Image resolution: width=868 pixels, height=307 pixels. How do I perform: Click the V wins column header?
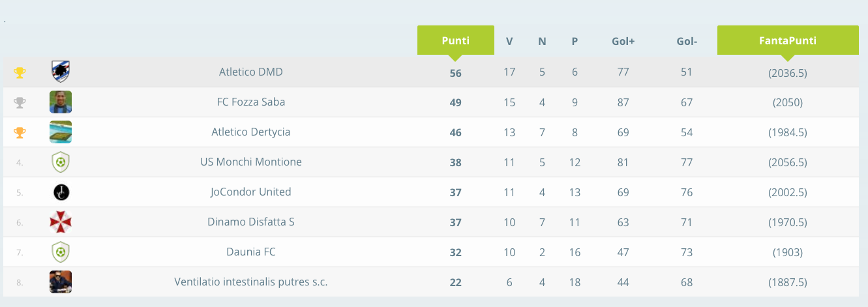coord(509,41)
